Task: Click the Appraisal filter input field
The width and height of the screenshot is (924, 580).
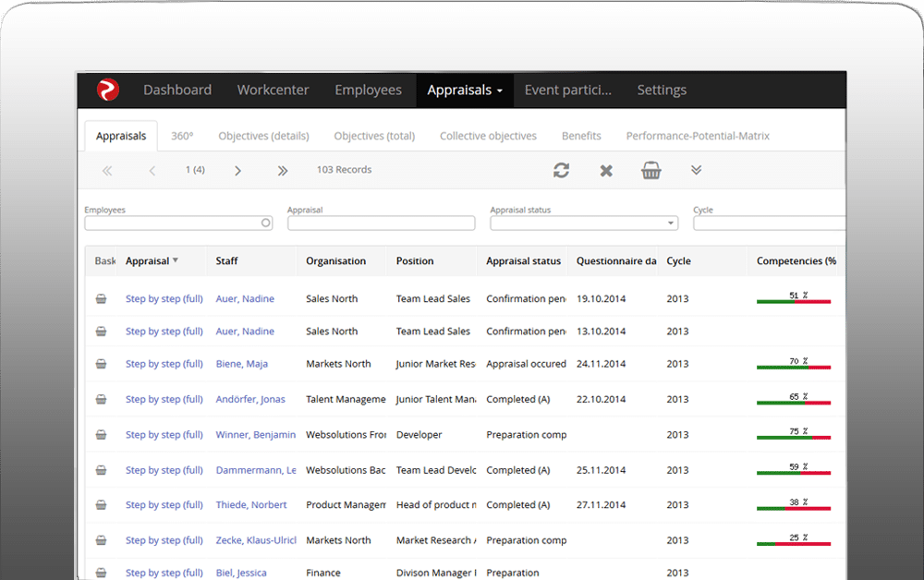Action: [382, 224]
